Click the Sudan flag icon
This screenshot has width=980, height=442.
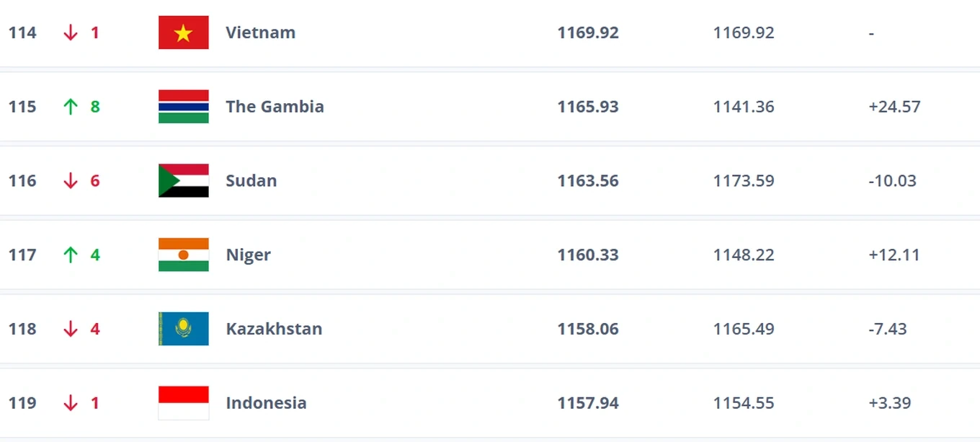[x=184, y=180]
